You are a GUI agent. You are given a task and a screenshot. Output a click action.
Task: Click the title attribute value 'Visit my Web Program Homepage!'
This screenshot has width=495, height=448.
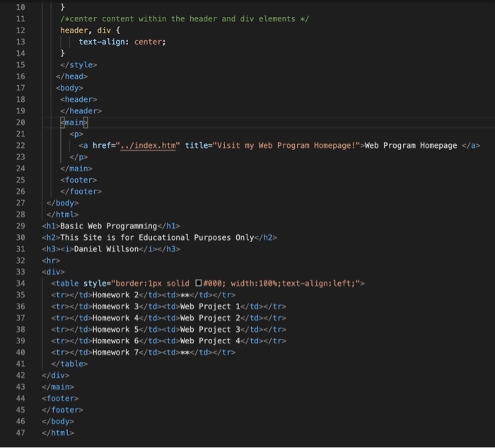click(x=286, y=146)
